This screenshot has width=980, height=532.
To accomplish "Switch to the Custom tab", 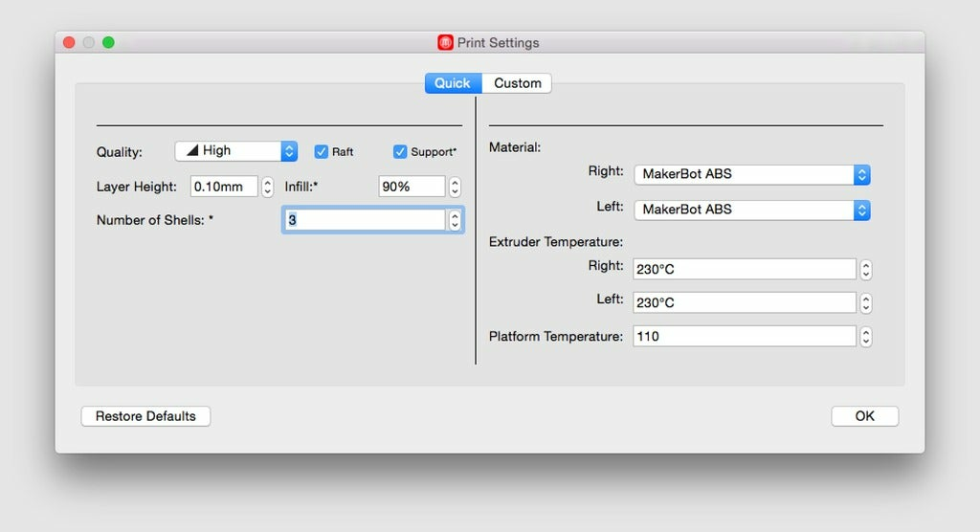I will pos(518,83).
